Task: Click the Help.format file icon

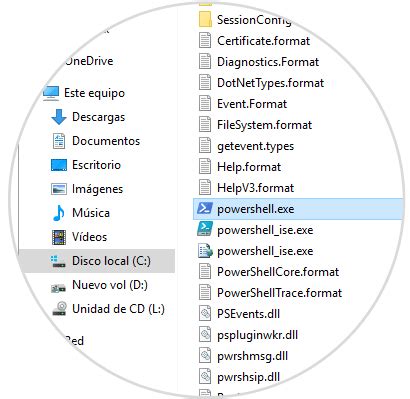Action: coord(205,167)
